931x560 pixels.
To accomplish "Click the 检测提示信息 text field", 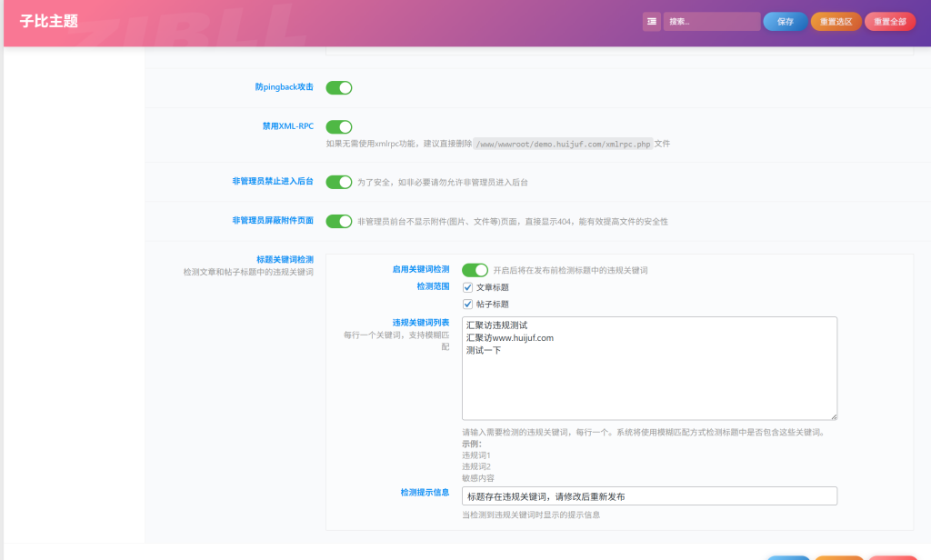I will 649,496.
